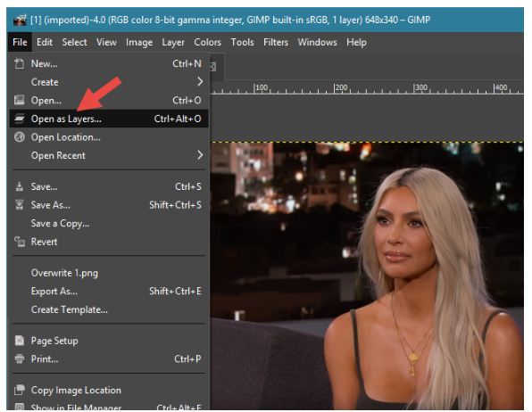
Task: Click the Open file icon
Action: (x=20, y=100)
